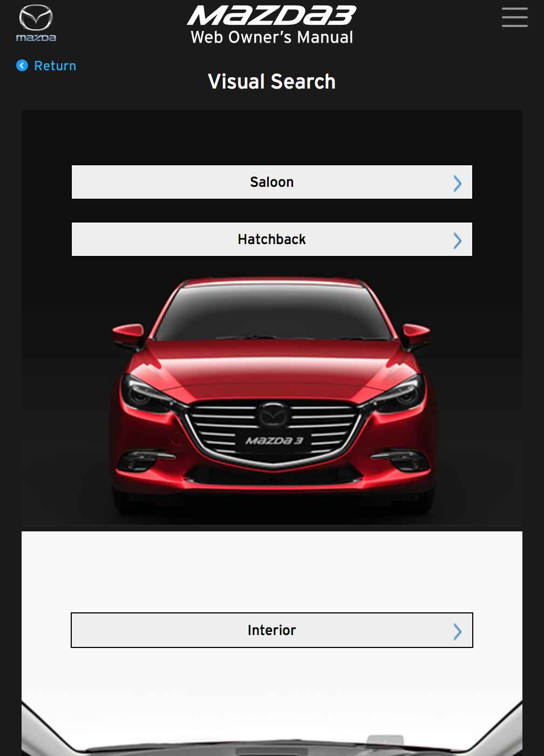Open the Saloon option
544x756 pixels.
272,182
